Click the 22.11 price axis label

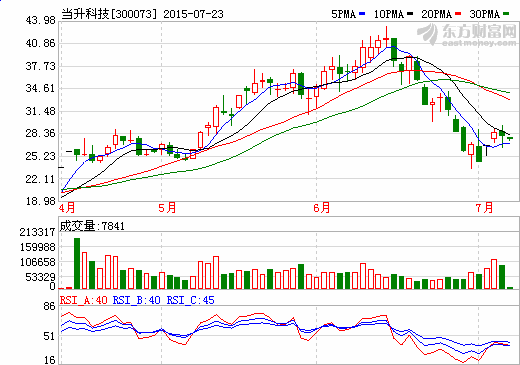tap(40, 179)
